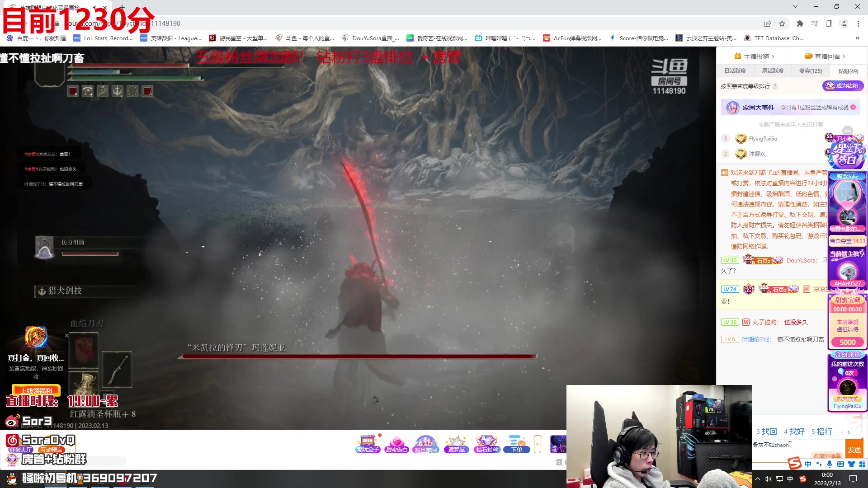Click the help question mark beside 按照亲密度等级排行
Image resolution: width=868 pixels, height=488 pixels.
coord(775,86)
